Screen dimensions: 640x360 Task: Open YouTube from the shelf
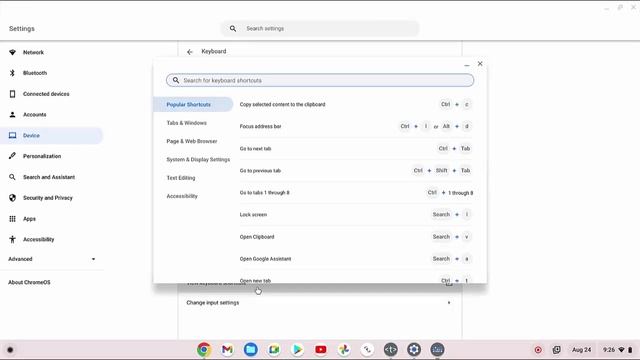(x=321, y=350)
